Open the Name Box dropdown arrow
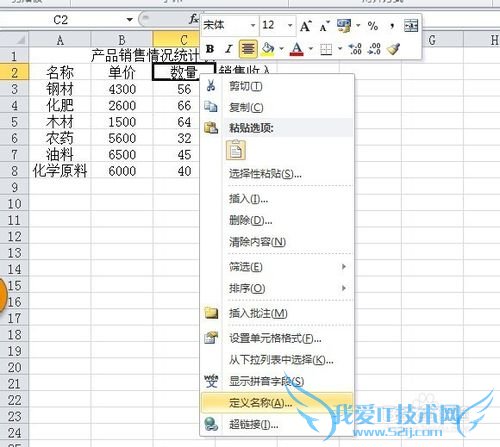The image size is (500, 447). tap(130, 20)
